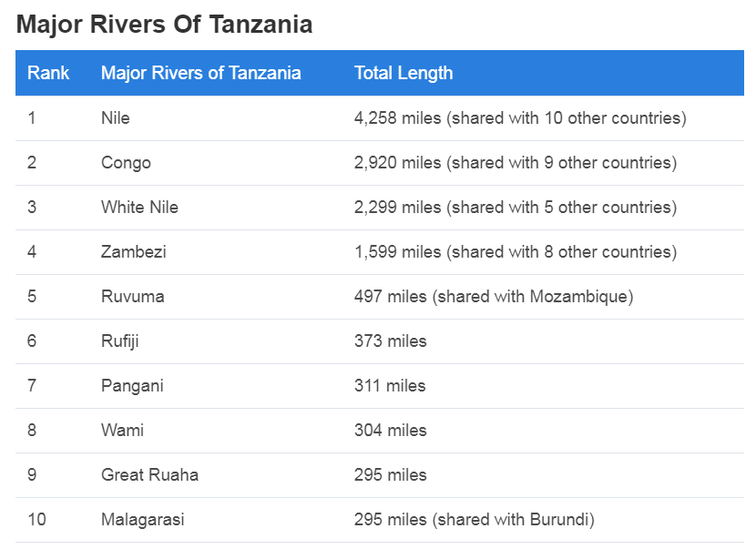Click the 4,258 miles length text

click(x=398, y=118)
